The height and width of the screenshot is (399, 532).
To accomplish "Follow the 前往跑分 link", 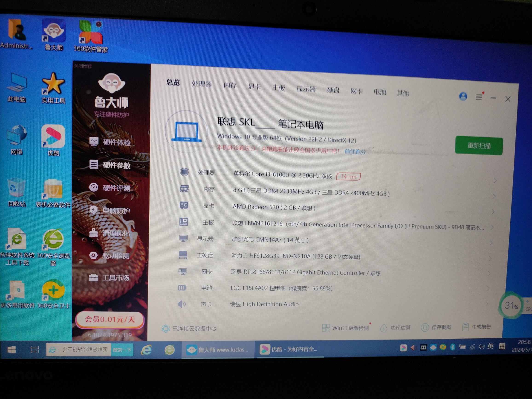I will click(x=355, y=151).
